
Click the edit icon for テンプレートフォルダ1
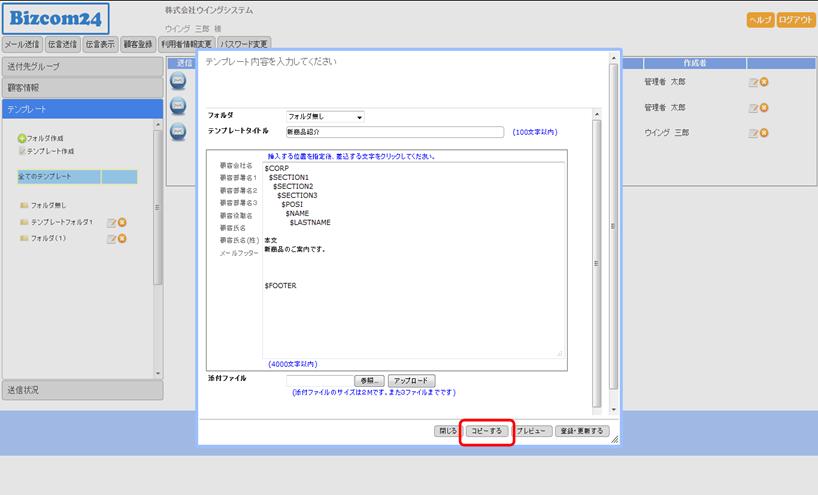click(x=111, y=222)
